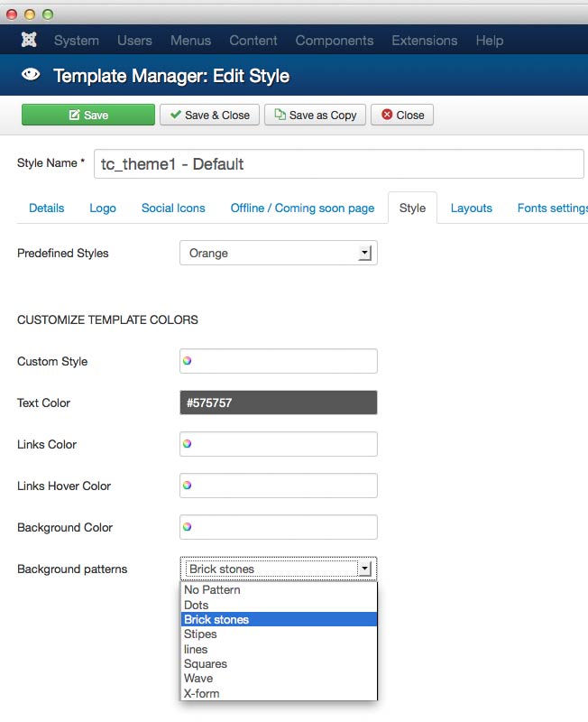This screenshot has width=588, height=722.
Task: Switch to the Social Icons tab
Action: click(173, 208)
